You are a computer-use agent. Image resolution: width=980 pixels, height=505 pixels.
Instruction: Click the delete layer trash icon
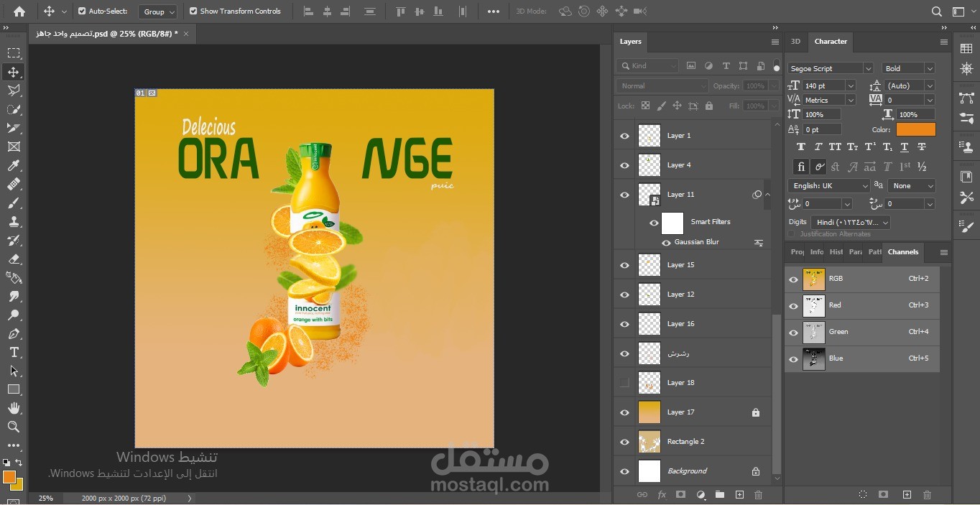click(758, 494)
